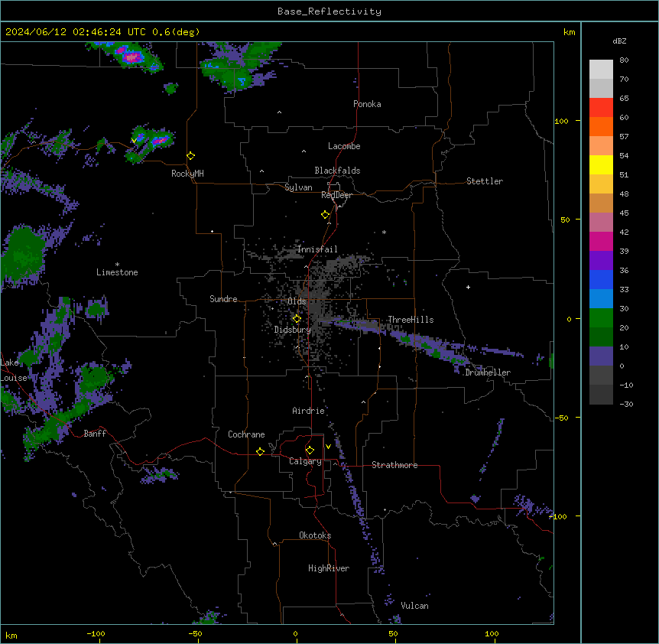
Task: Choose the indigo 10-0 dBZ legend swatch
Action: click(x=601, y=356)
